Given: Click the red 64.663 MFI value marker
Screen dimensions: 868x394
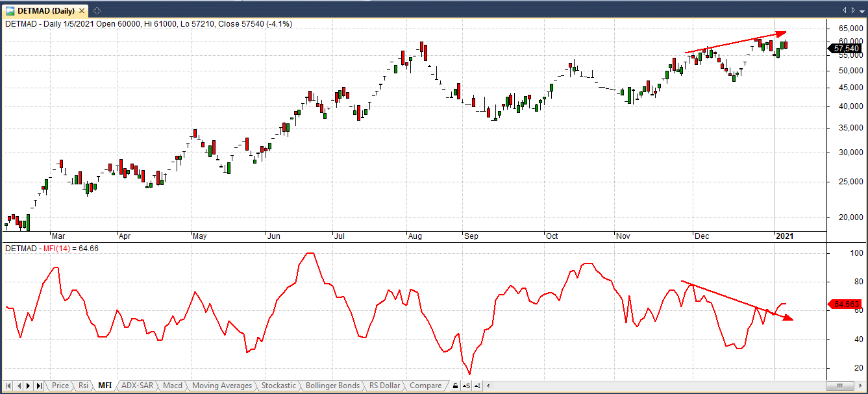Looking at the screenshot, I should coord(846,304).
